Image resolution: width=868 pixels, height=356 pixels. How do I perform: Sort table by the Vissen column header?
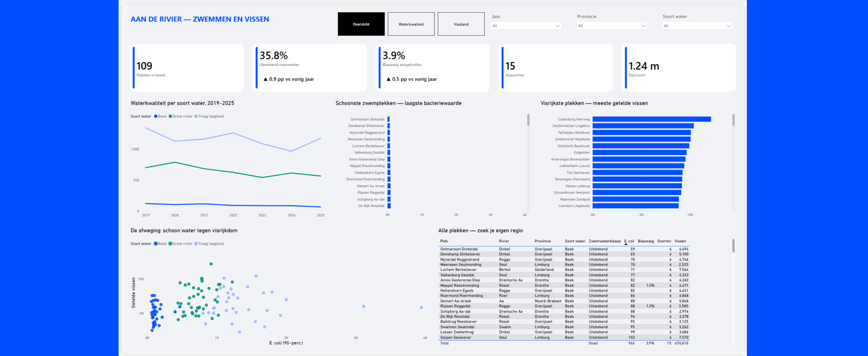click(680, 241)
